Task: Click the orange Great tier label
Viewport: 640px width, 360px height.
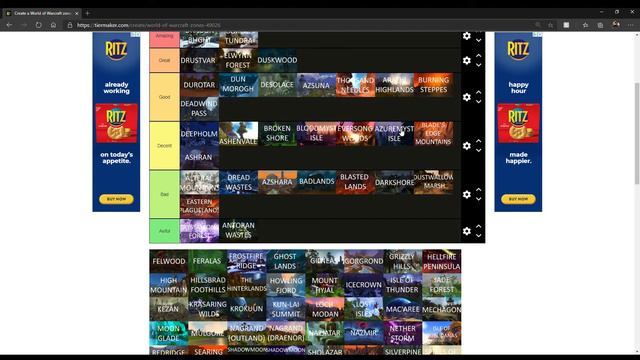Action: (x=164, y=60)
